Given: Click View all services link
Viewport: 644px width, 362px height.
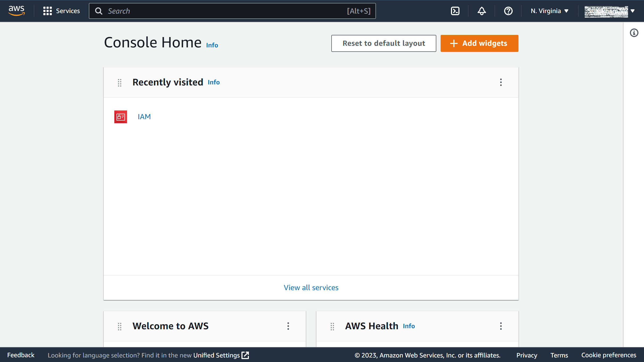Looking at the screenshot, I should click(x=311, y=288).
